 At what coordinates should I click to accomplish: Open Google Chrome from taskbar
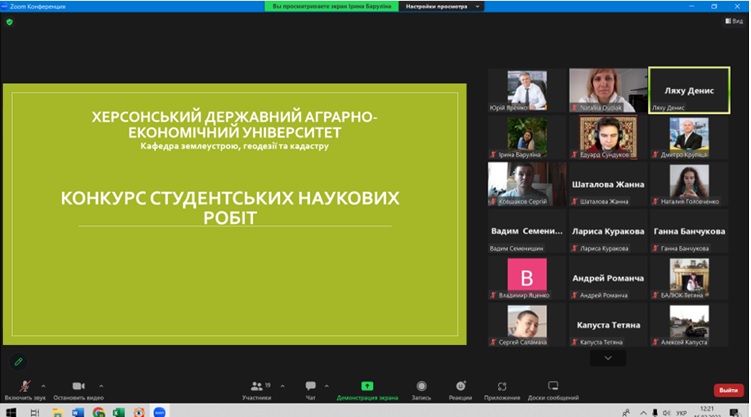[99, 412]
